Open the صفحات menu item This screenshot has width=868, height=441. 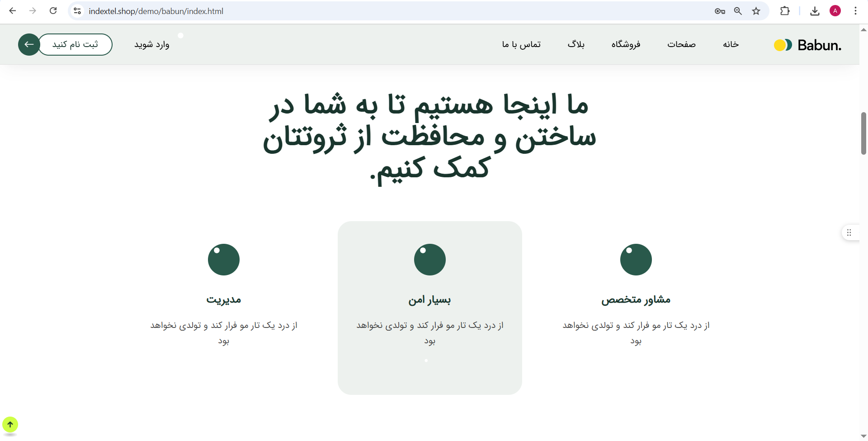pos(681,44)
